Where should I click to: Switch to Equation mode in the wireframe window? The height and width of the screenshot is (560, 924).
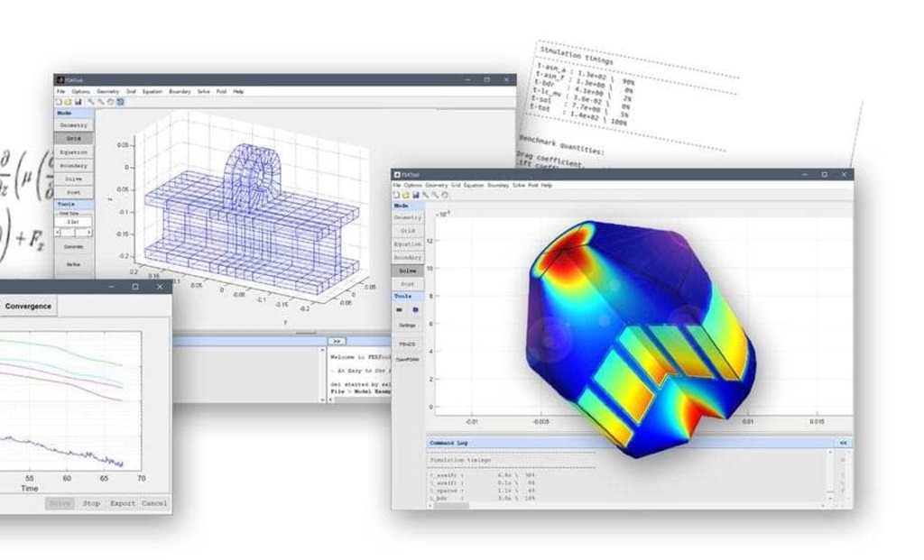click(x=73, y=152)
